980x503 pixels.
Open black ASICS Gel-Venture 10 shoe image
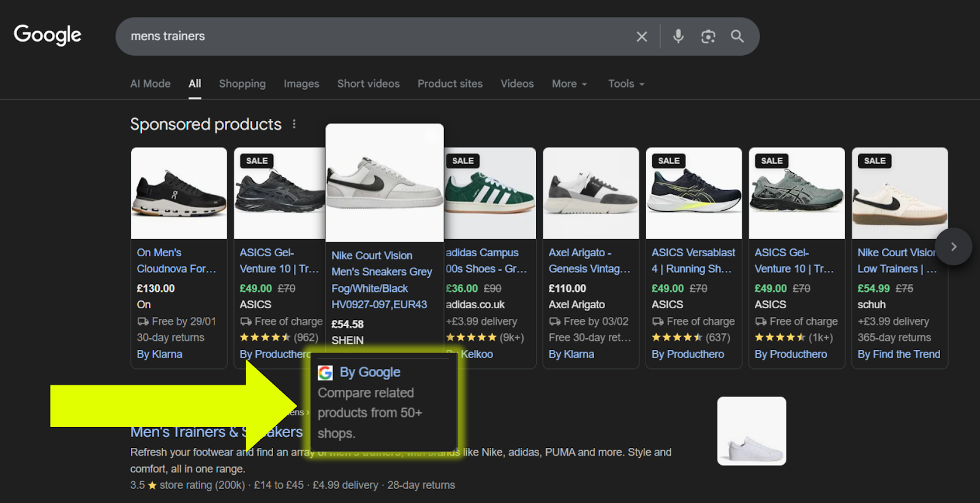pos(279,193)
